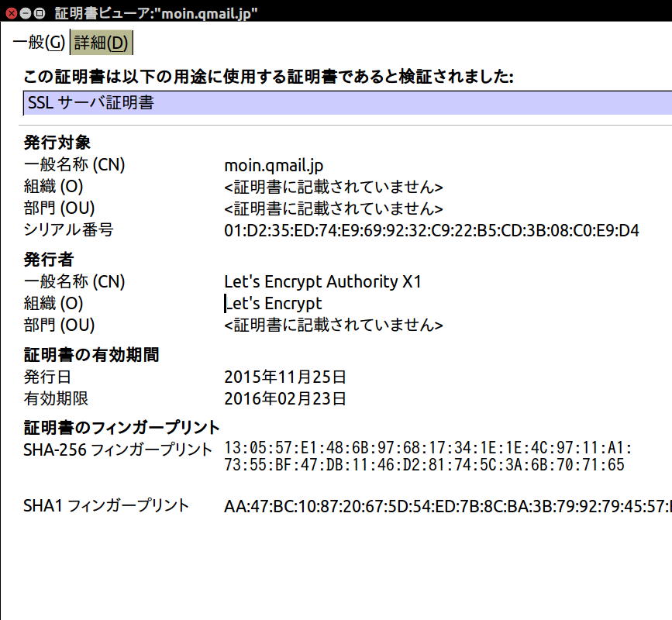Screen dimensions: 672x620
Task: Select the expiry date 2016年02月23日
Action: pyautogui.click(x=285, y=399)
